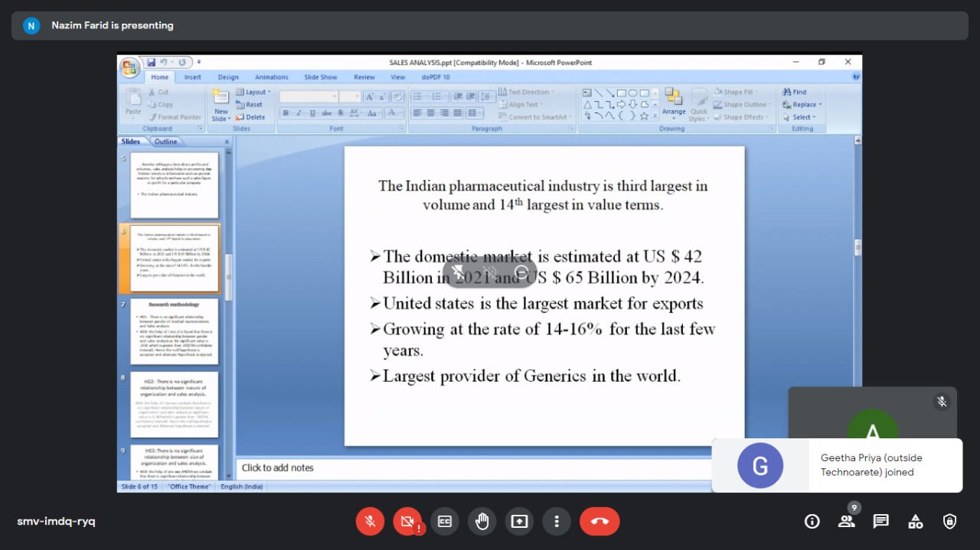Open the activities panel icon

pyautogui.click(x=916, y=522)
